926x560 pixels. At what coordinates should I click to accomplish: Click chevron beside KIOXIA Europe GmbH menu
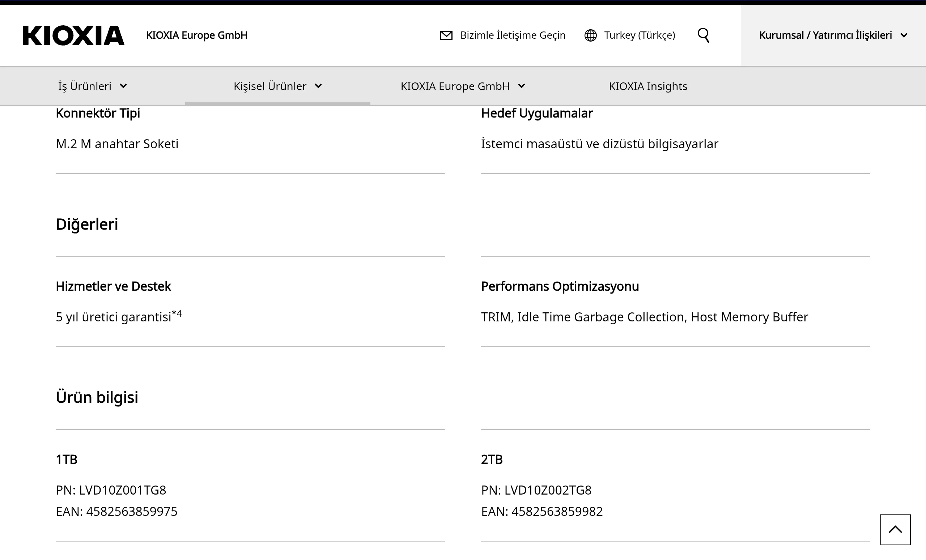click(x=521, y=86)
